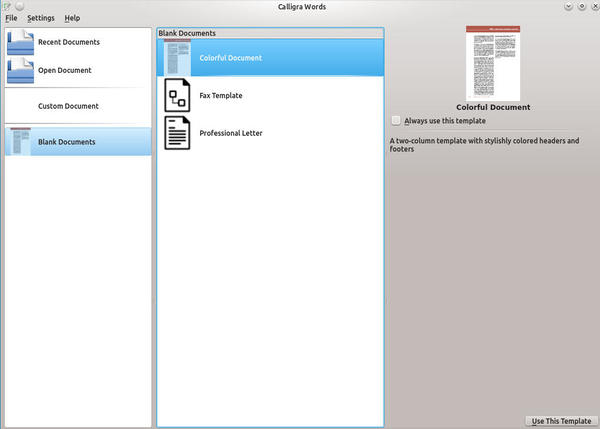This screenshot has height=429, width=600.
Task: Open the File menu
Action: click(x=11, y=18)
